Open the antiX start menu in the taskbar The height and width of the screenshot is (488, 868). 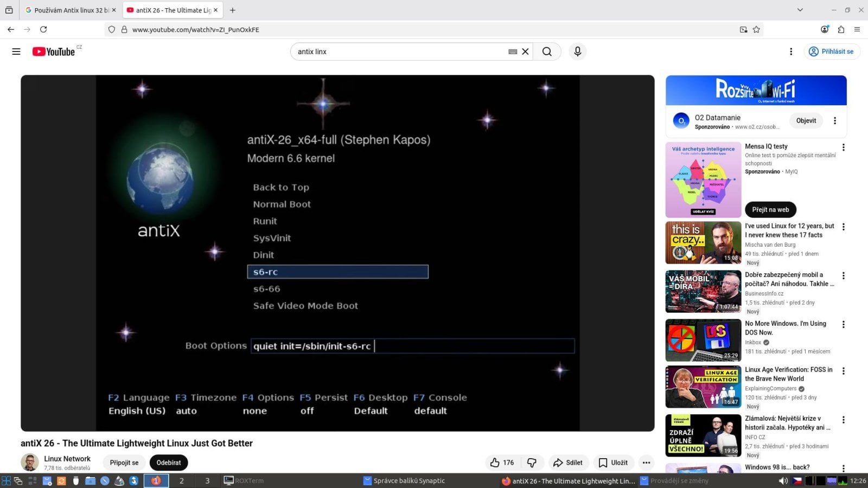(x=7, y=480)
